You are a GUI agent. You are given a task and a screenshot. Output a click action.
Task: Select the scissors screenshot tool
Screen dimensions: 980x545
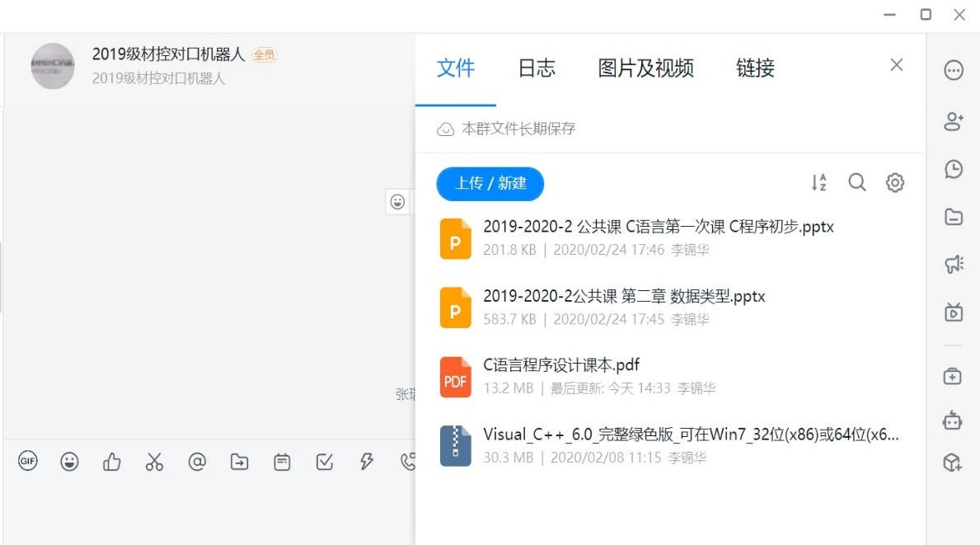pyautogui.click(x=154, y=463)
